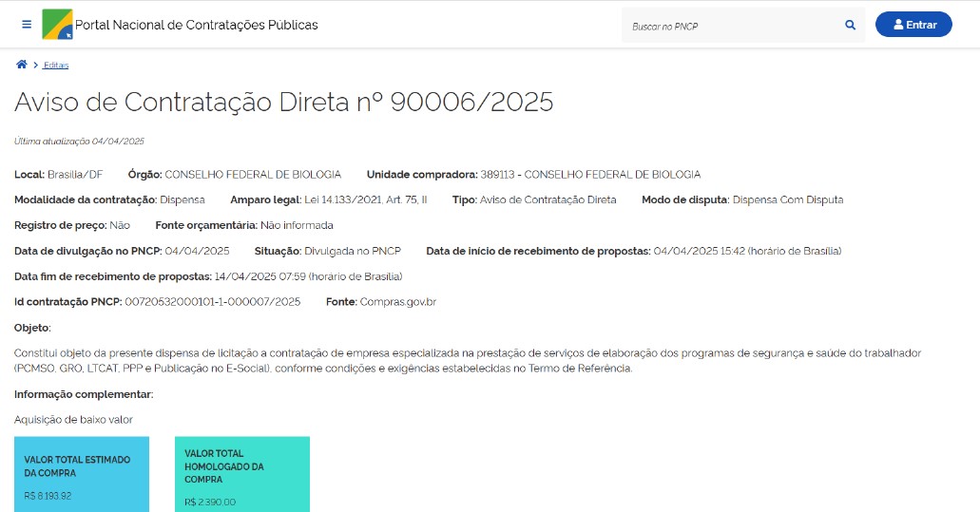Click the Aviso de Contratação Direta heading
The image size is (980, 512).
(x=283, y=103)
